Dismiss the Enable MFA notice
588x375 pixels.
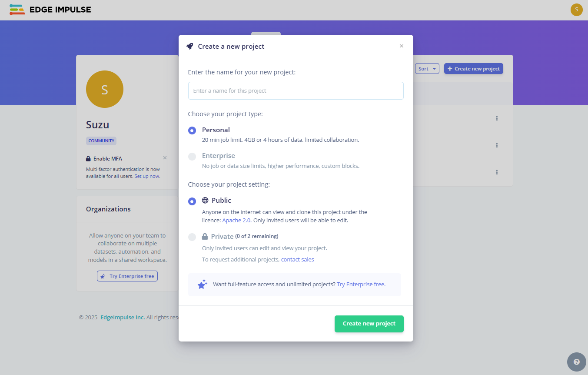(165, 158)
